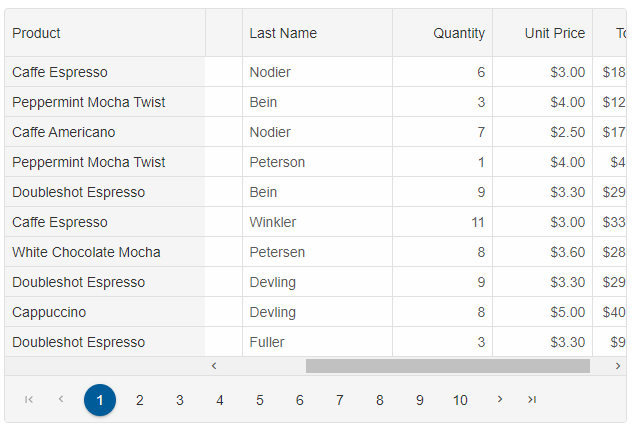Select the Winkler last name cell
The height and width of the screenshot is (439, 633).
pyautogui.click(x=273, y=222)
